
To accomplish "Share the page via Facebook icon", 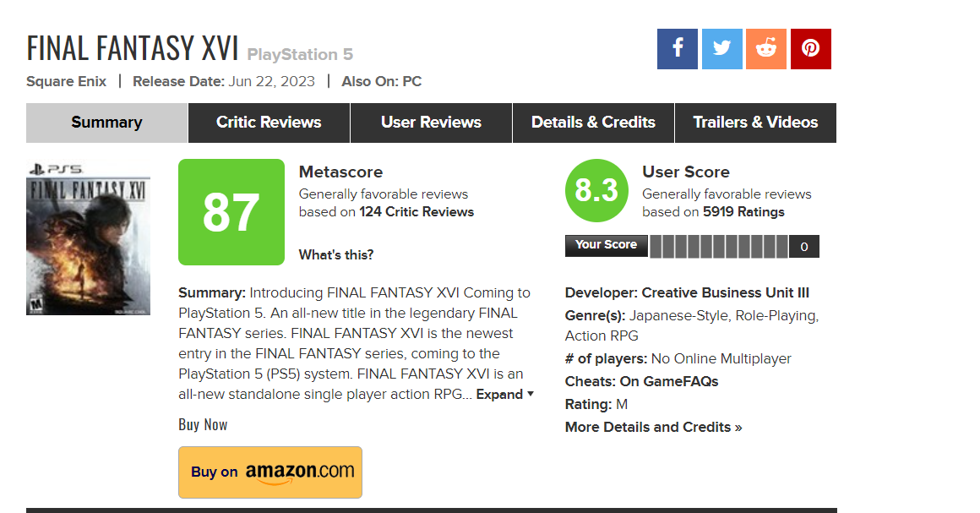I will pos(677,49).
